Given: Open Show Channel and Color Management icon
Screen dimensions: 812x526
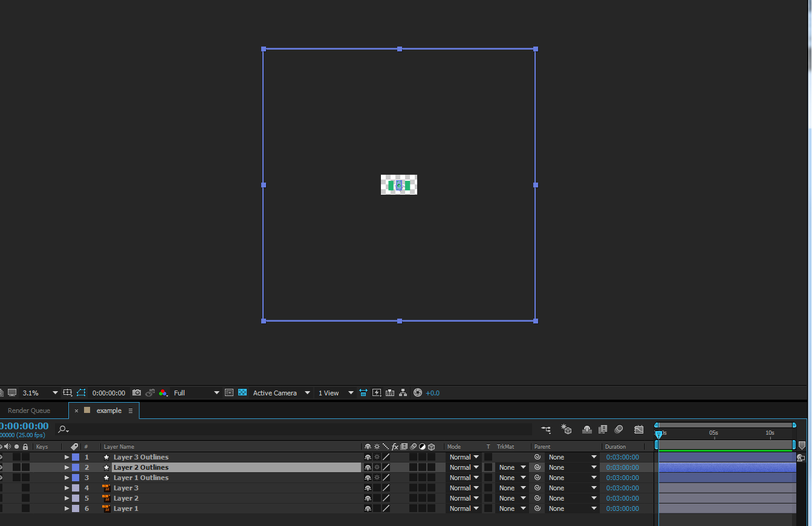Looking at the screenshot, I should (163, 392).
